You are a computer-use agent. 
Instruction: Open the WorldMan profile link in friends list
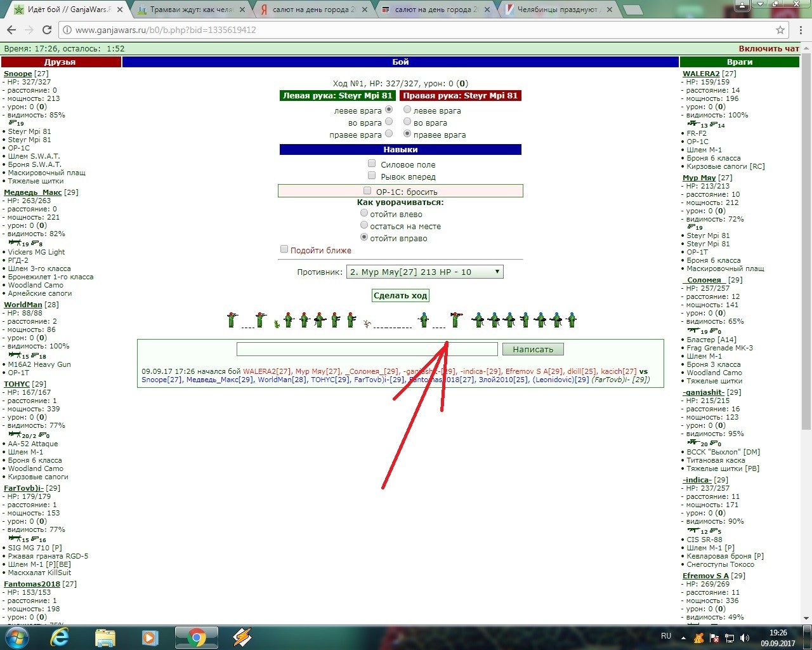pyautogui.click(x=23, y=305)
